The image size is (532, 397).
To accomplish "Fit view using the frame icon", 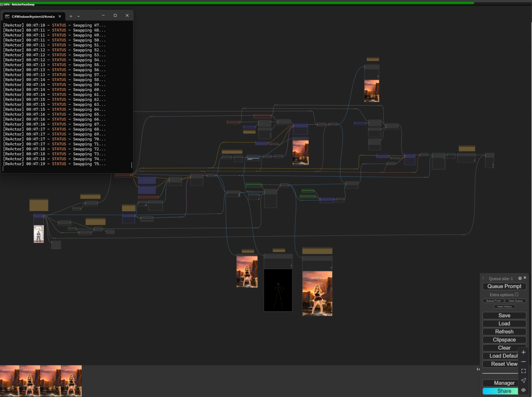I will pyautogui.click(x=523, y=371).
